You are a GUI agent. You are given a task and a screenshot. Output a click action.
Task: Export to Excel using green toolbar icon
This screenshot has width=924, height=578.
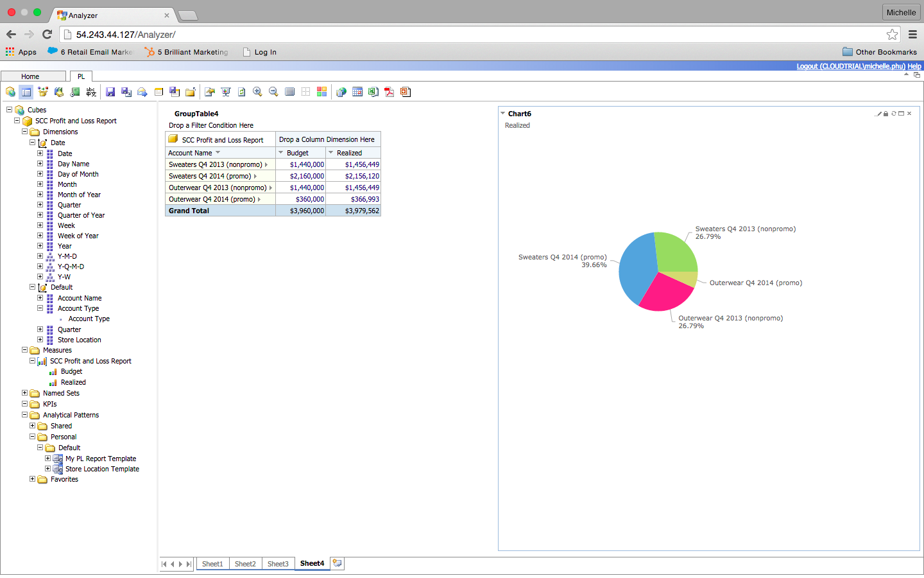coord(373,92)
